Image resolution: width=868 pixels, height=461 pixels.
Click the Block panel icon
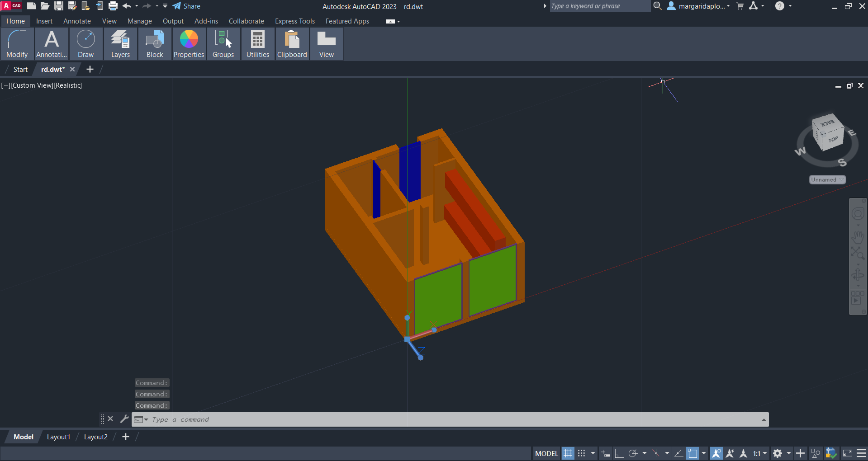[x=155, y=44]
